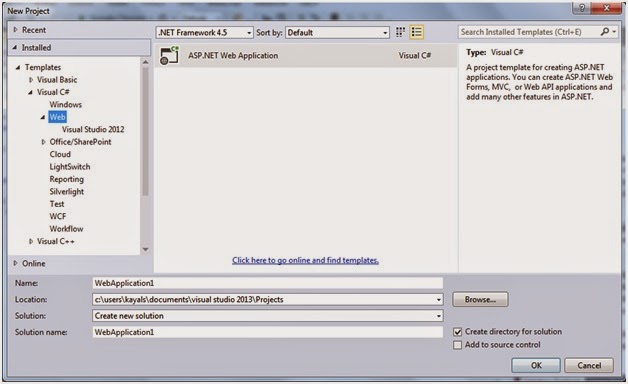Click the Solution name text field
This screenshot has height=384, width=628.
coord(268,332)
